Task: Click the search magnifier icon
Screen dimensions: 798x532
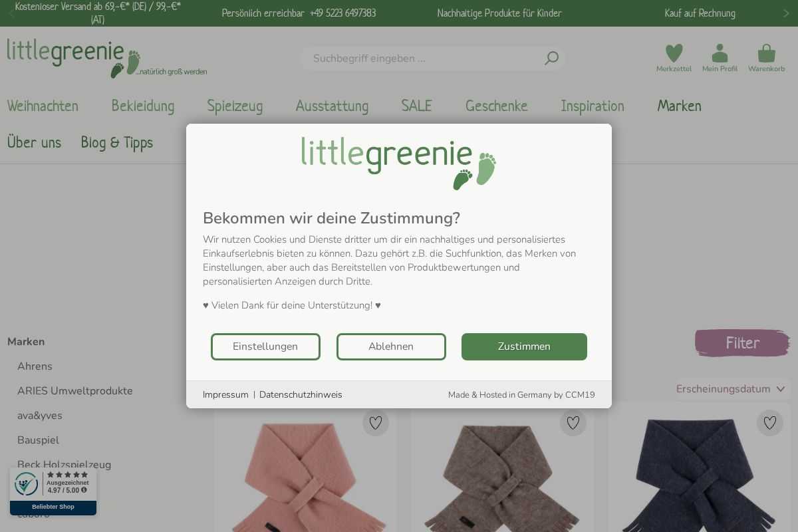Action: pyautogui.click(x=551, y=59)
